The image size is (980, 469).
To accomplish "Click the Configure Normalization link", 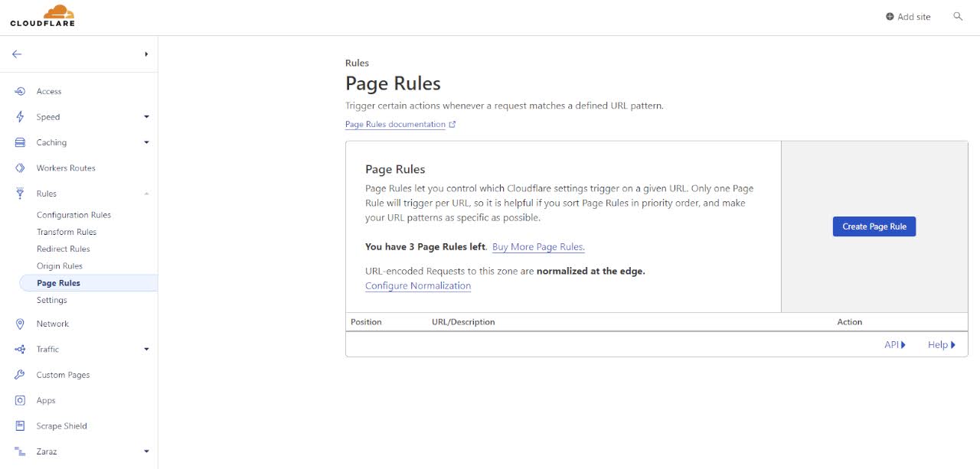I will click(x=418, y=285).
